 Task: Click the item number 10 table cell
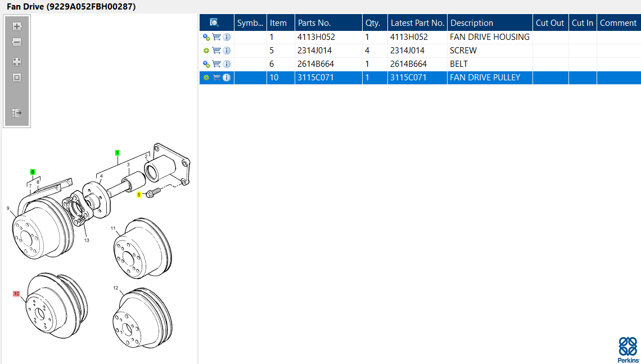[x=281, y=78]
